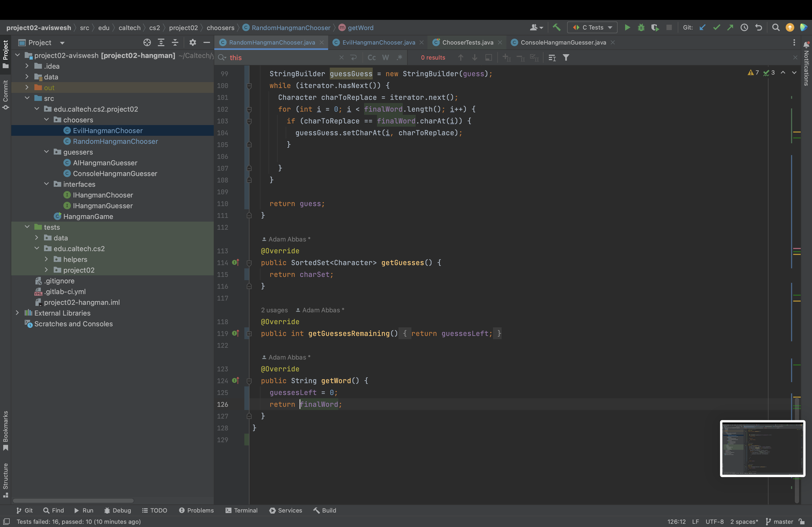
Task: Start debugging with the bug icon
Action: [641, 27]
